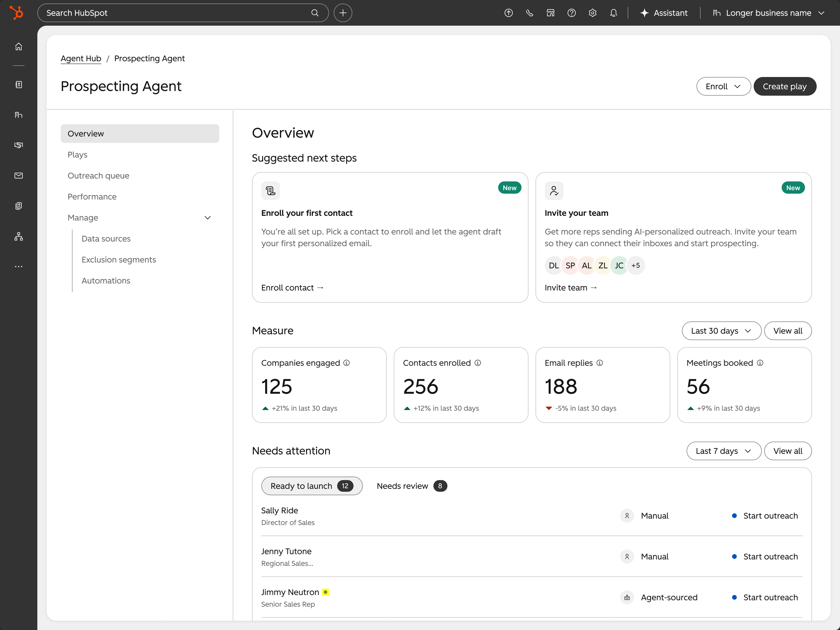The image size is (840, 630).
Task: Open the Last 30 days dropdown
Action: pyautogui.click(x=721, y=331)
